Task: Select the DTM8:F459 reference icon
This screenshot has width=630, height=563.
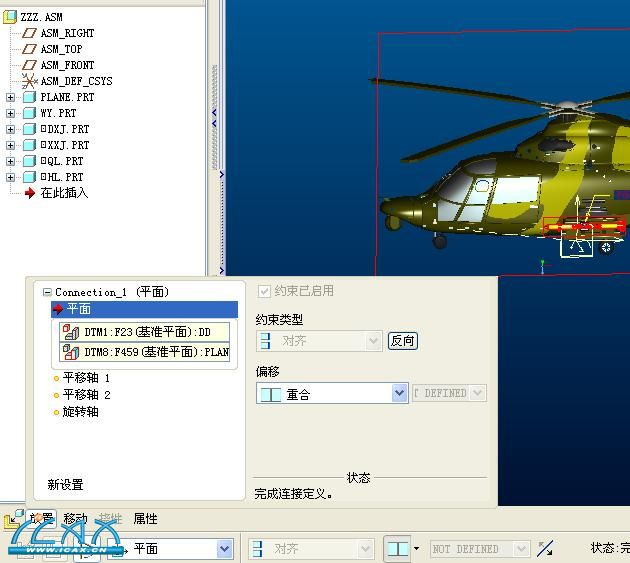Action: pyautogui.click(x=71, y=352)
